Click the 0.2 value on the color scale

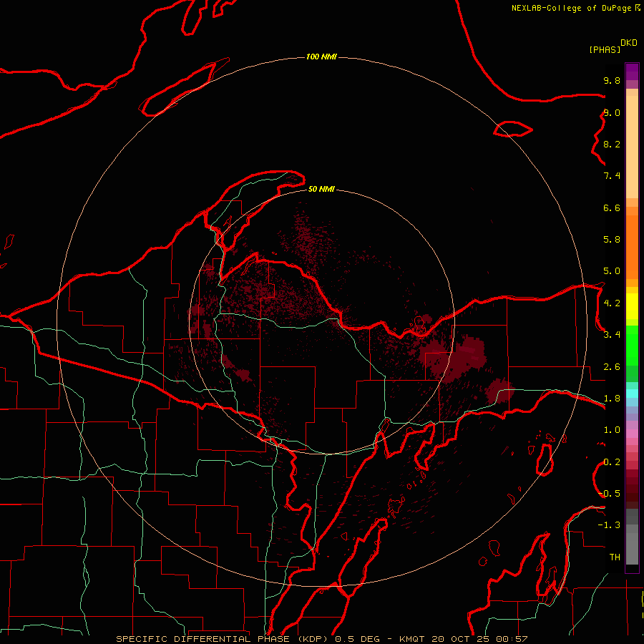pos(612,462)
